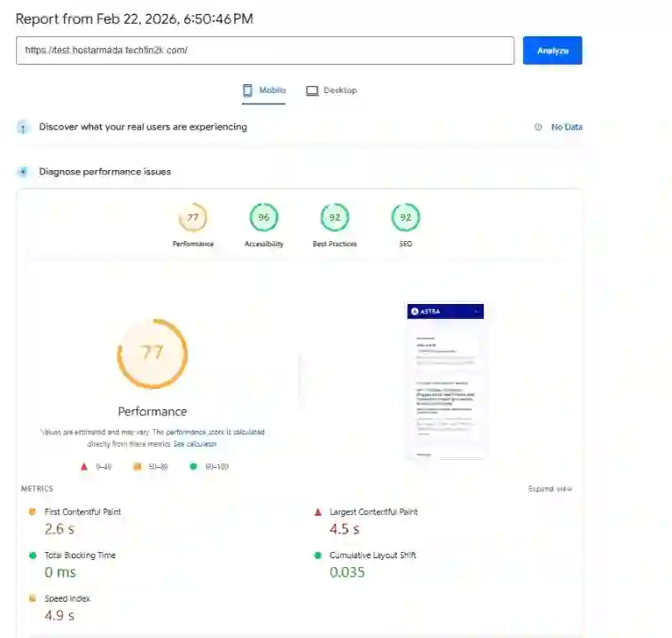Click the Cumulative Layout Shift label

click(x=373, y=556)
